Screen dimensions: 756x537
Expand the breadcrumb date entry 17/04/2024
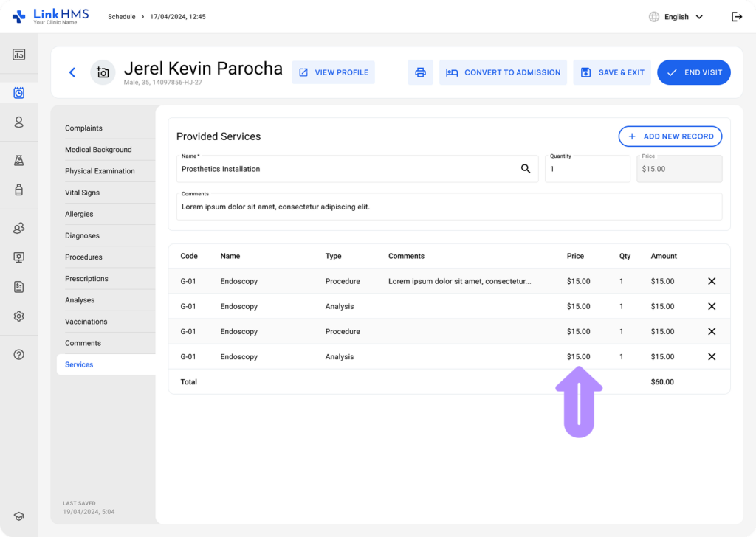[176, 16]
